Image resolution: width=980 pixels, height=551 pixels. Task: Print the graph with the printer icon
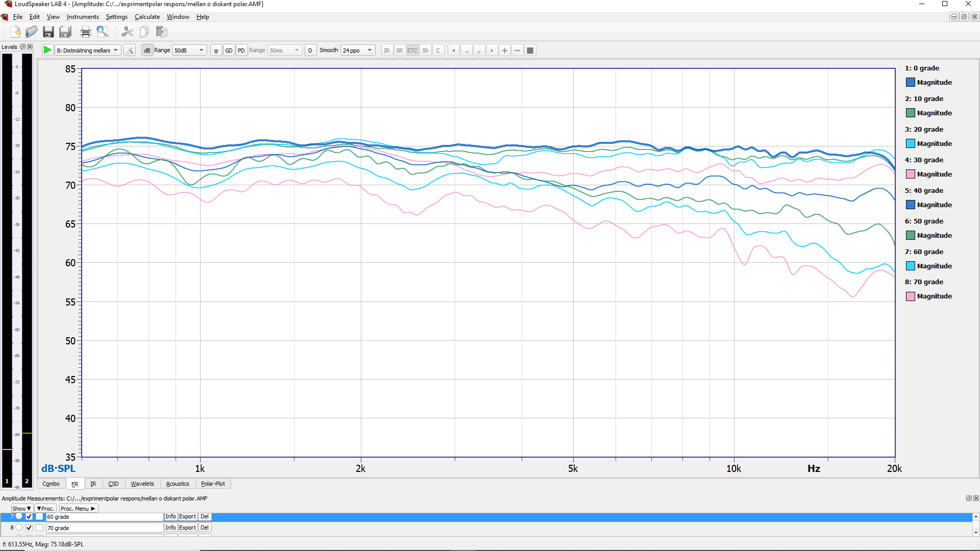86,32
